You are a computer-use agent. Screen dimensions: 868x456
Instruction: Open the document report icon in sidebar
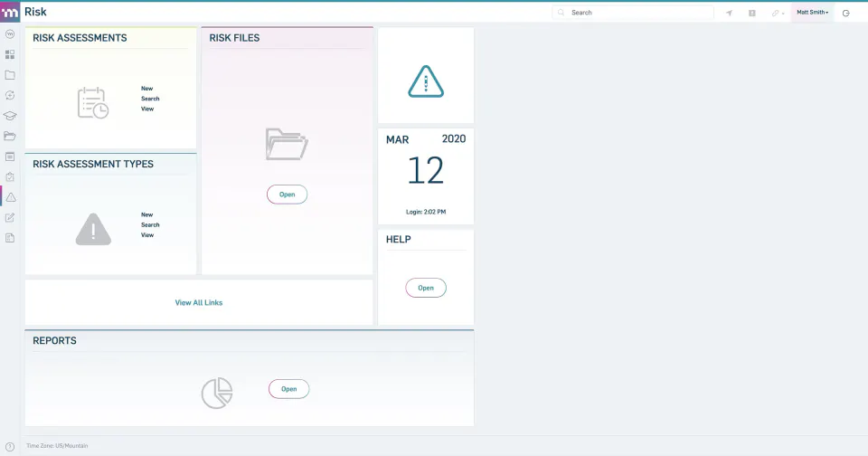click(10, 238)
